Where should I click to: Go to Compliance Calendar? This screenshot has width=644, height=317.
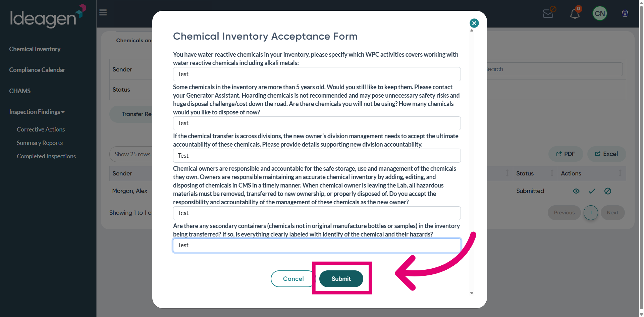[x=37, y=70]
